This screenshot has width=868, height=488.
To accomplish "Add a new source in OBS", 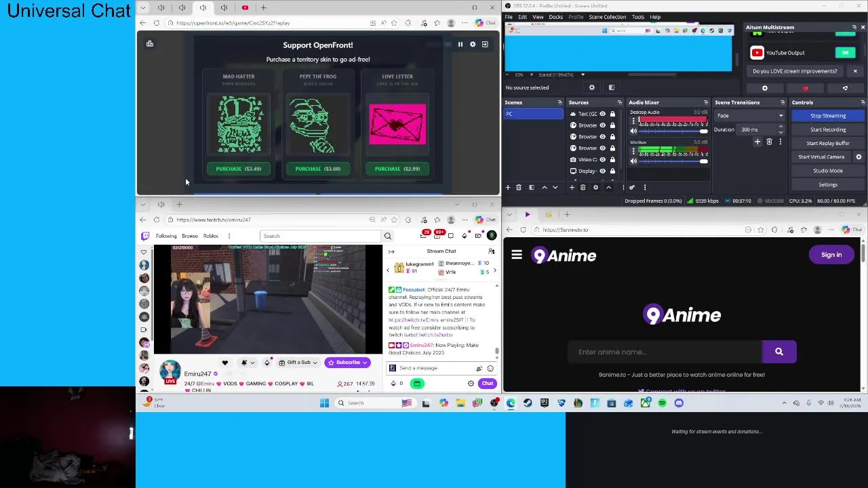I will [572, 188].
